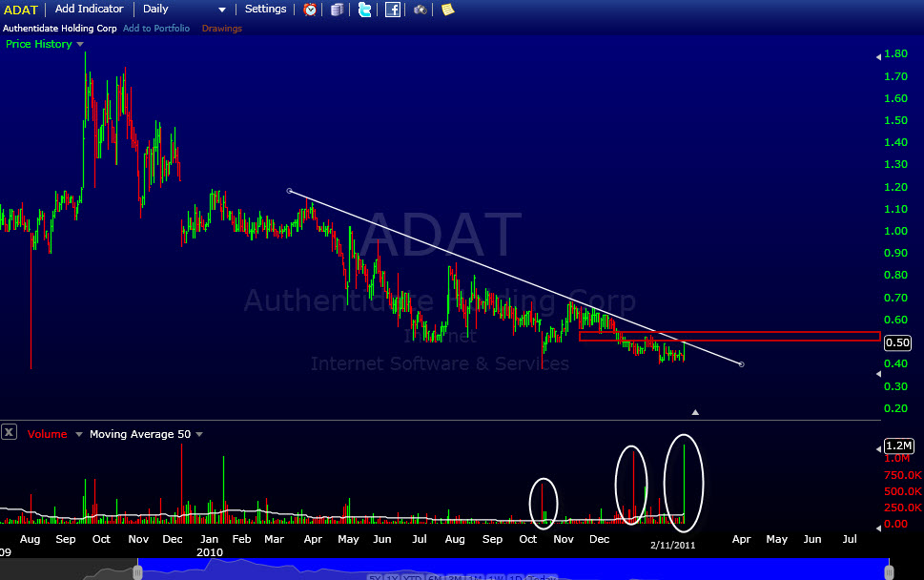924x580 pixels.
Task: Click the 2/11/2011 date label
Action: click(673, 546)
